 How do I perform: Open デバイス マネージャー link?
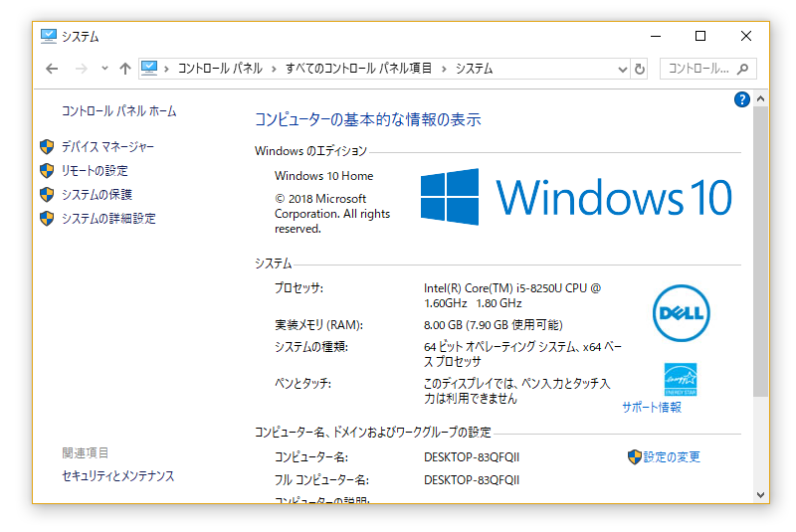(x=107, y=147)
